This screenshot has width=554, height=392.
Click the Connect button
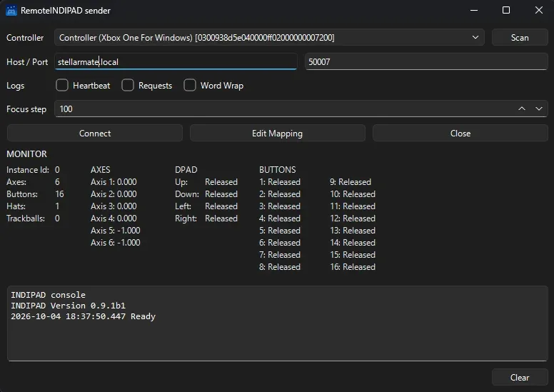click(x=95, y=134)
